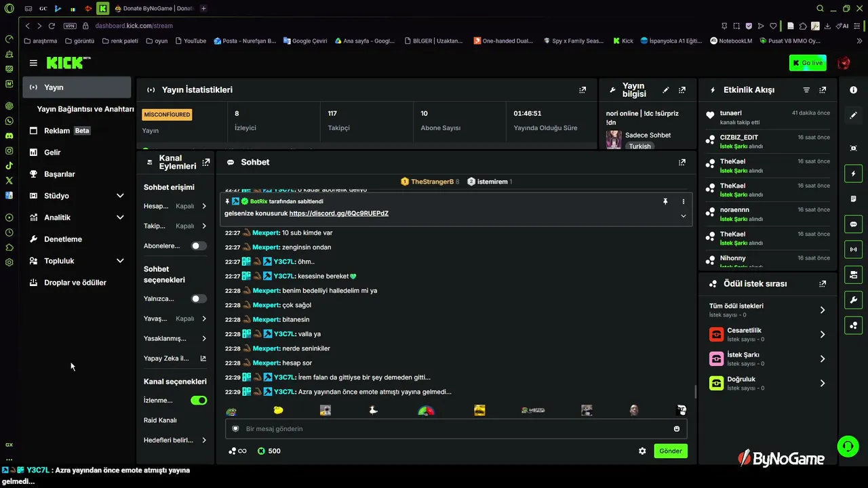Open Yayın Bağlantısı ve Anahtarı page
The width and height of the screenshot is (868, 488).
(x=85, y=109)
